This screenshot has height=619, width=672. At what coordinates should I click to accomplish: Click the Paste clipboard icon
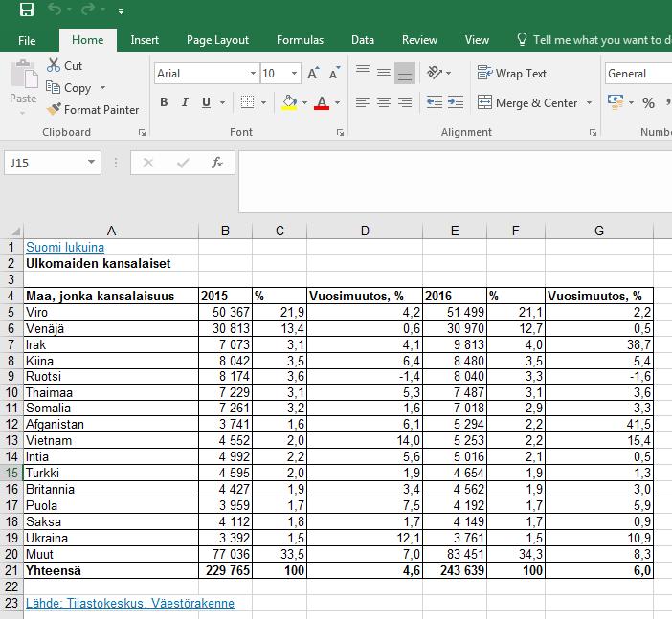pyautogui.click(x=24, y=75)
